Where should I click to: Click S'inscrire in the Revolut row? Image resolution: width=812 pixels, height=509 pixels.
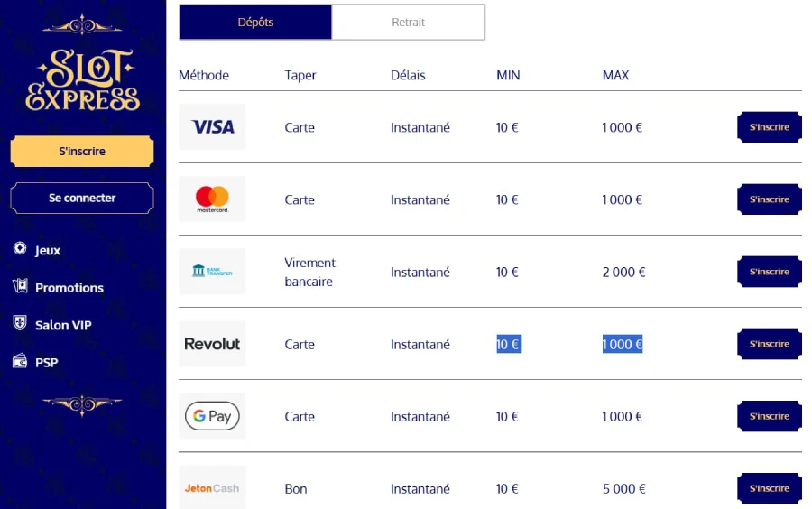click(x=769, y=344)
